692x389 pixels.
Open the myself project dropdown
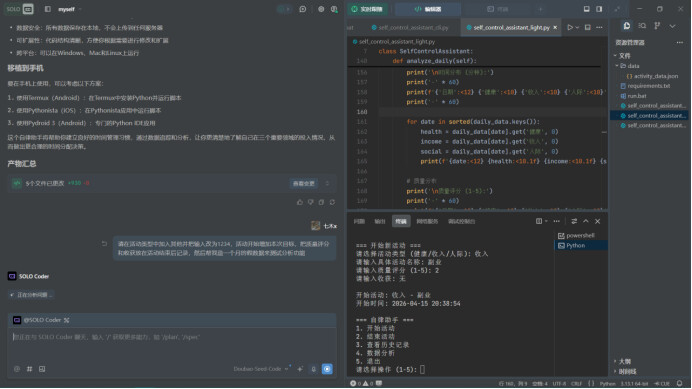pyautogui.click(x=69, y=9)
